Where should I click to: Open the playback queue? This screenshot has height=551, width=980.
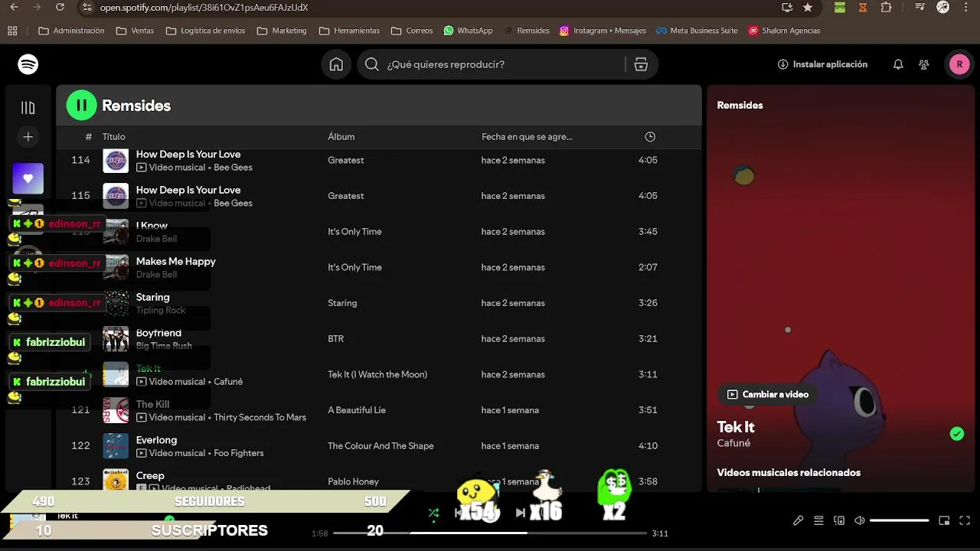pos(818,520)
